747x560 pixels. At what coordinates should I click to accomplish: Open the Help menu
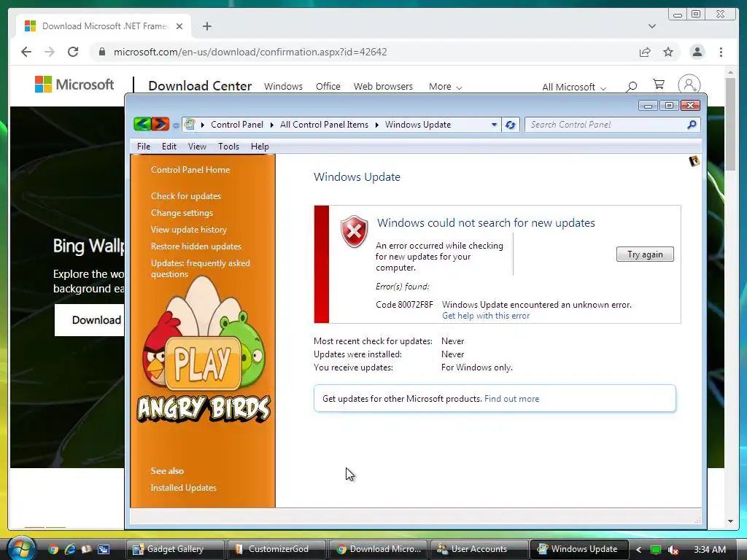click(260, 147)
